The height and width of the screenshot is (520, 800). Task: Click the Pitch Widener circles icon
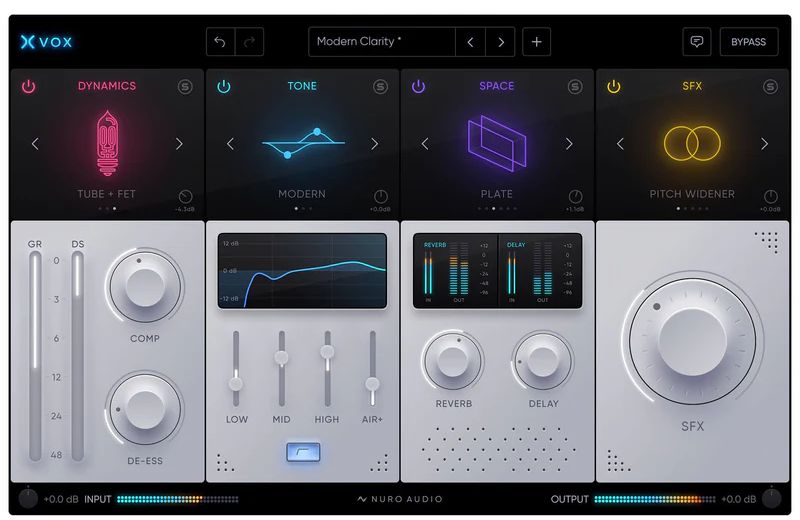692,143
